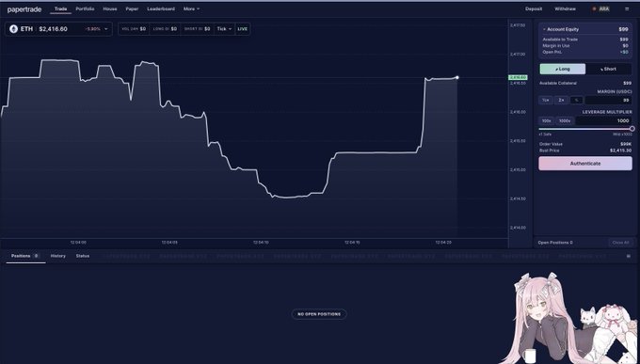Image resolution: width=640 pixels, height=364 pixels.
Task: Open the ARA account profile
Action: click(x=600, y=9)
